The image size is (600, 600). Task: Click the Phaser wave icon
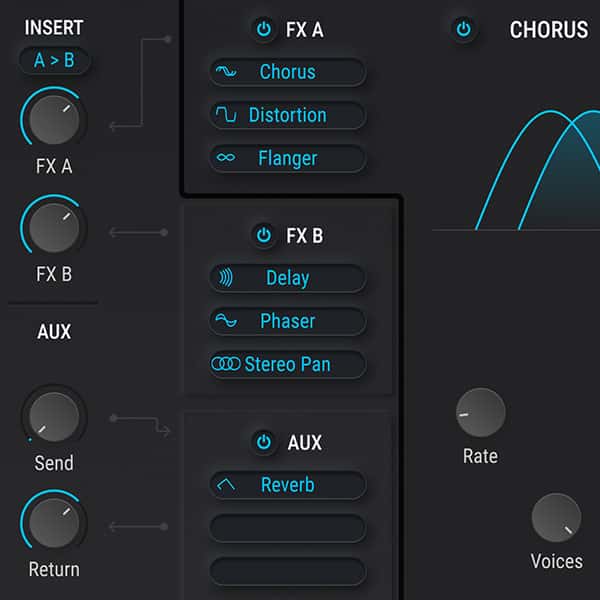click(x=226, y=320)
